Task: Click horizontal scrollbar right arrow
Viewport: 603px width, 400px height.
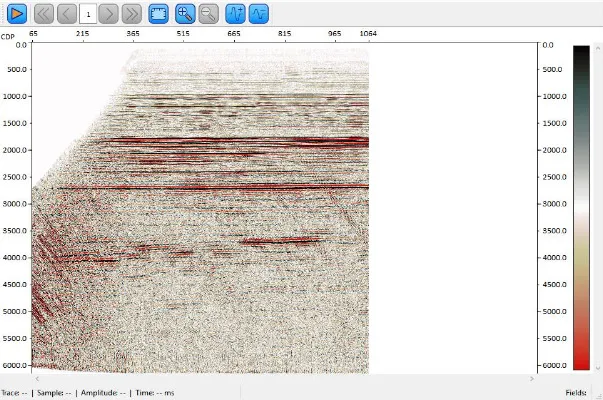Action: [532, 379]
